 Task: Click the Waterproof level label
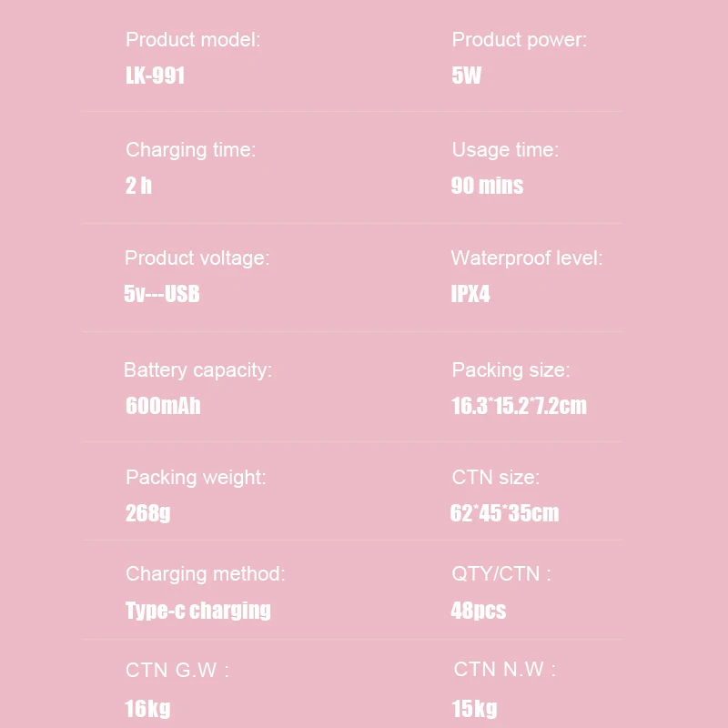point(527,258)
